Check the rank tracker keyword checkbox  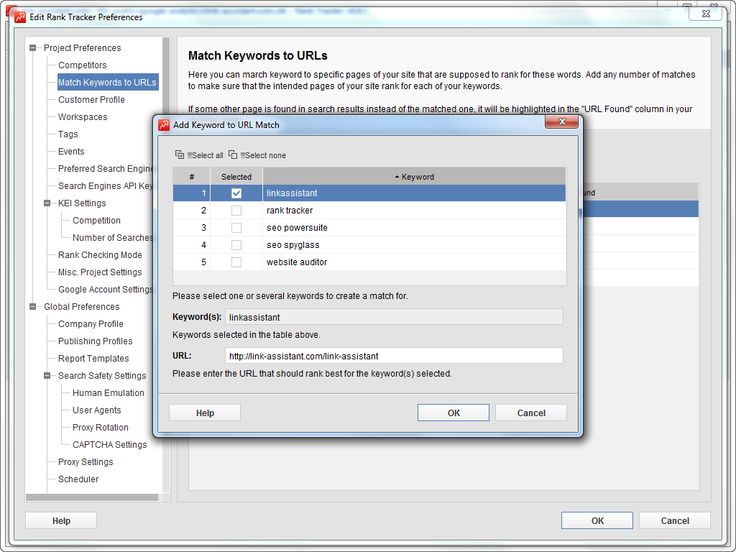[236, 210]
